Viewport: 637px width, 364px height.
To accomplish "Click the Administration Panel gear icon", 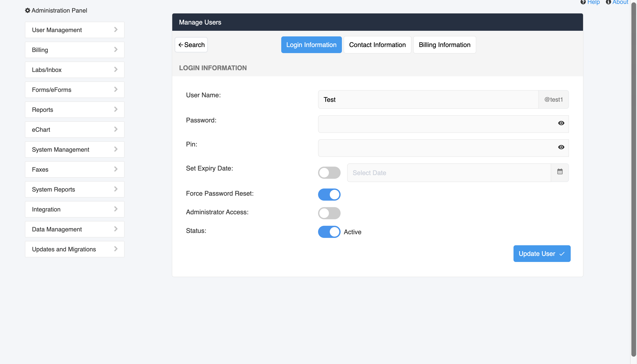I will coord(28,10).
